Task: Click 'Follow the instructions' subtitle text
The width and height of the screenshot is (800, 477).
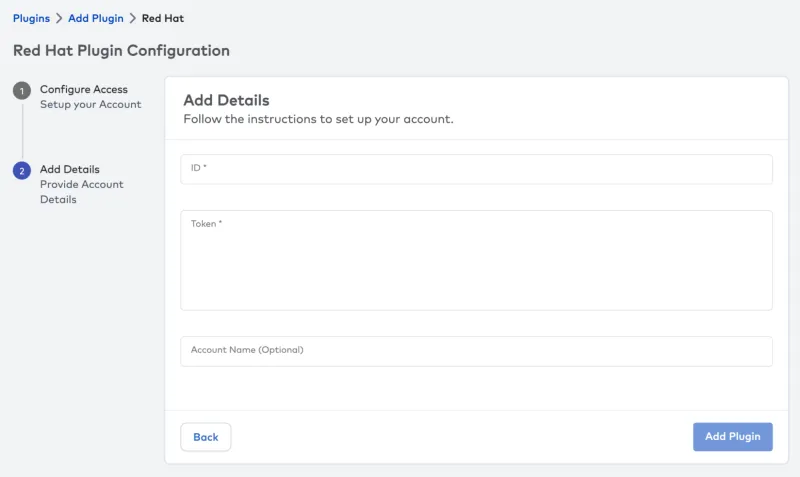Action: 318,119
